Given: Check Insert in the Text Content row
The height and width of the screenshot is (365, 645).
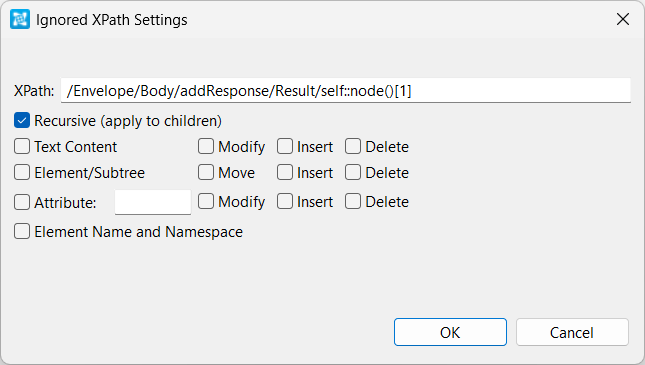Looking at the screenshot, I should (x=285, y=146).
